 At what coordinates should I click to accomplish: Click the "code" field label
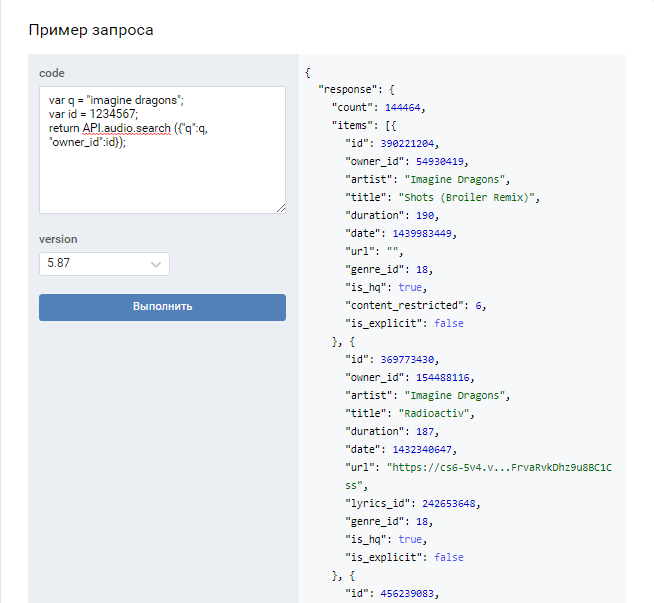click(51, 73)
